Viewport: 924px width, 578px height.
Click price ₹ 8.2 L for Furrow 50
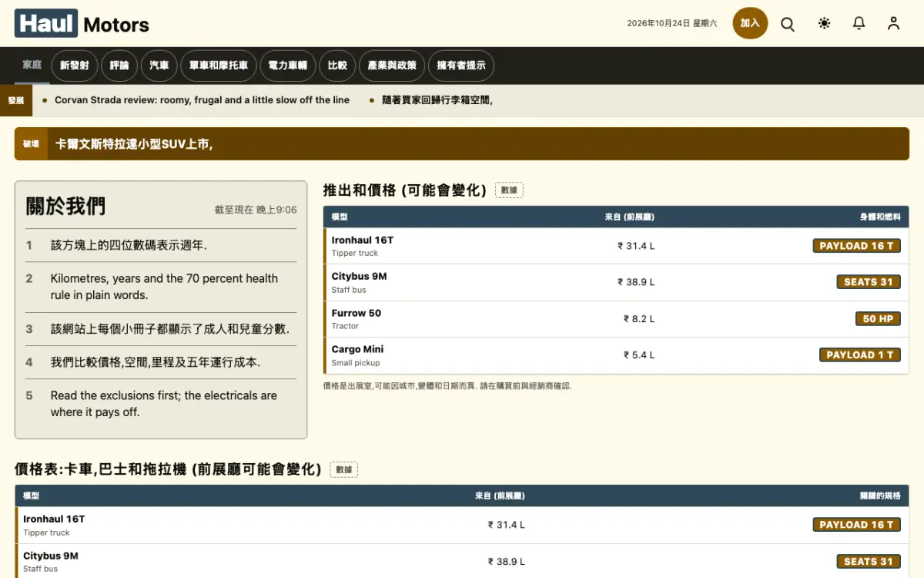tap(639, 319)
